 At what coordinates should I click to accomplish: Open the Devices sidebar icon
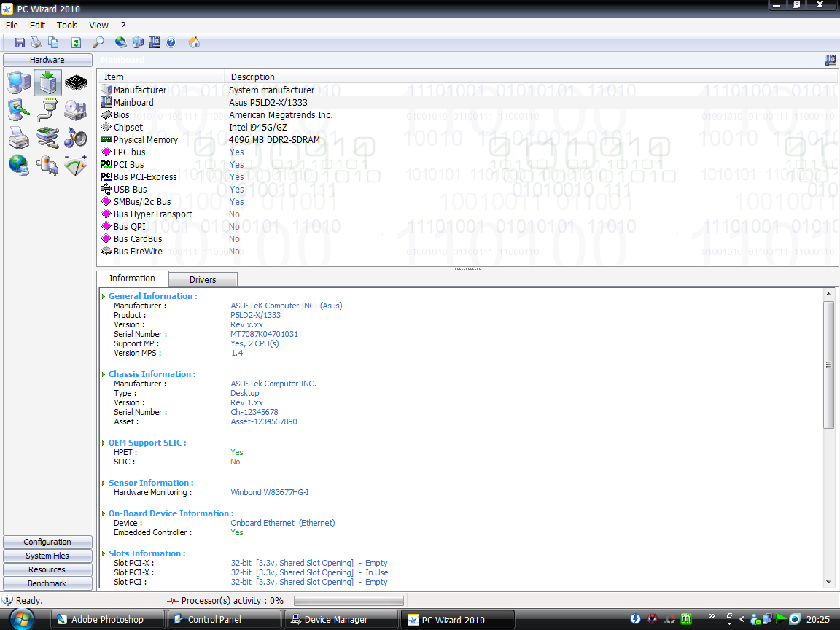pyautogui.click(x=47, y=138)
